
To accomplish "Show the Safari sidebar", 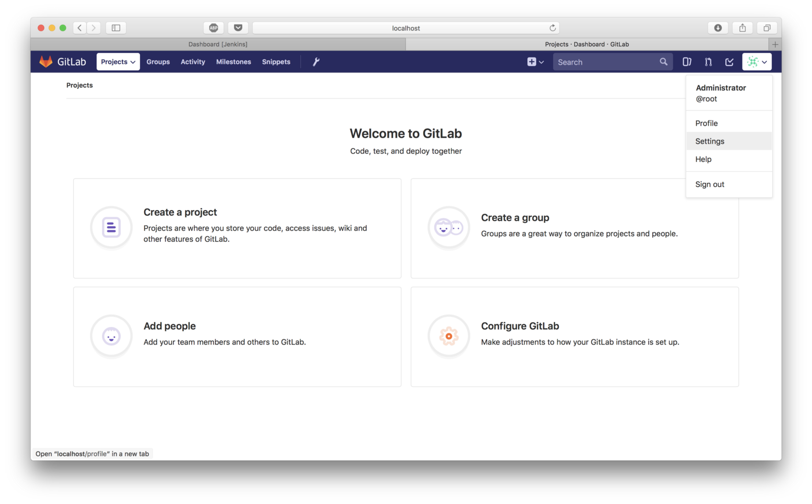I will pyautogui.click(x=116, y=28).
